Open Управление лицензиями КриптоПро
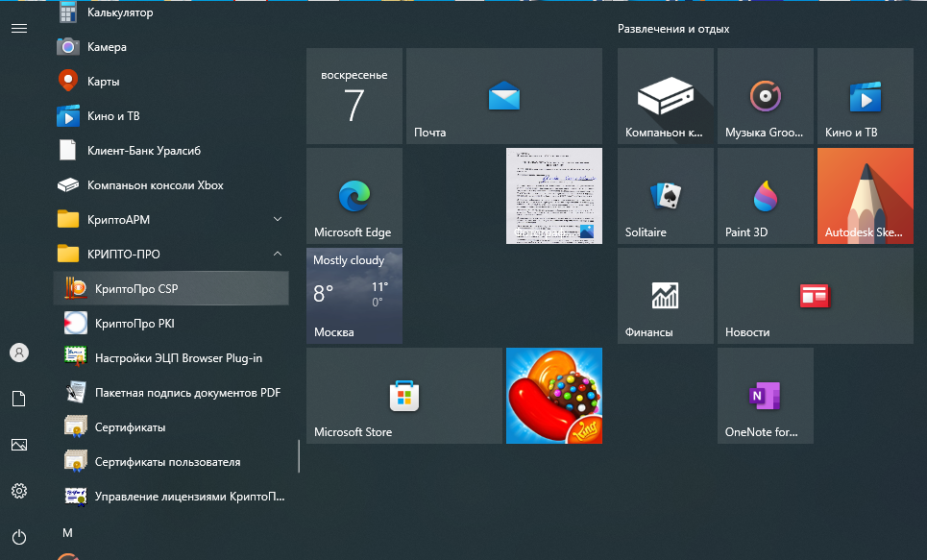 [171, 497]
